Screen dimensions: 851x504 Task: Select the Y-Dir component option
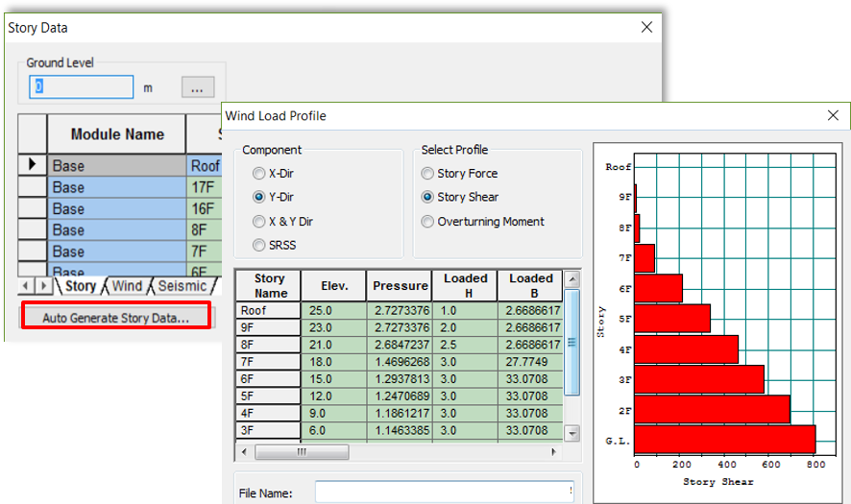pos(259,197)
